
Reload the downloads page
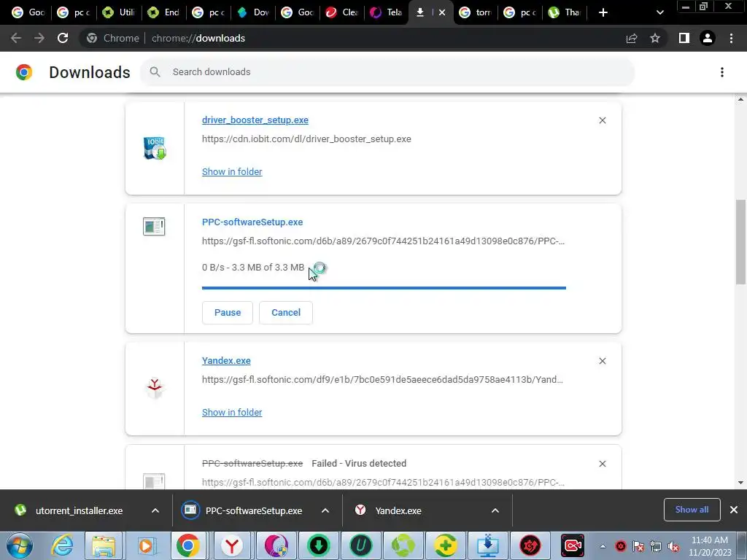pyautogui.click(x=63, y=38)
